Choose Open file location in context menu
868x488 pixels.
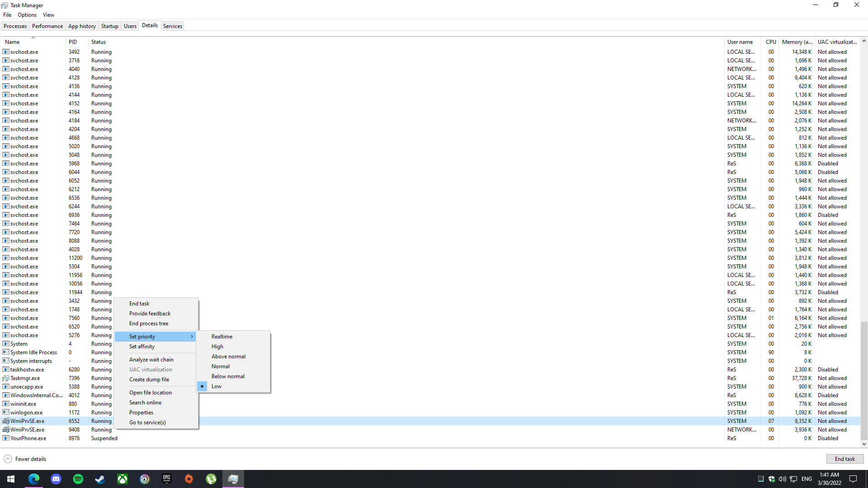(x=150, y=393)
